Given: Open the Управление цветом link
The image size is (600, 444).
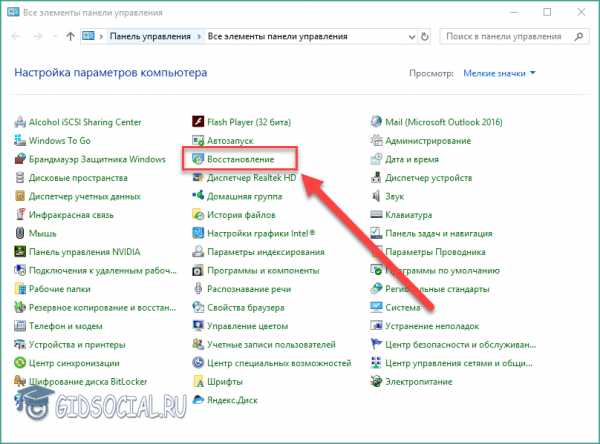Looking at the screenshot, I should click(x=248, y=326).
